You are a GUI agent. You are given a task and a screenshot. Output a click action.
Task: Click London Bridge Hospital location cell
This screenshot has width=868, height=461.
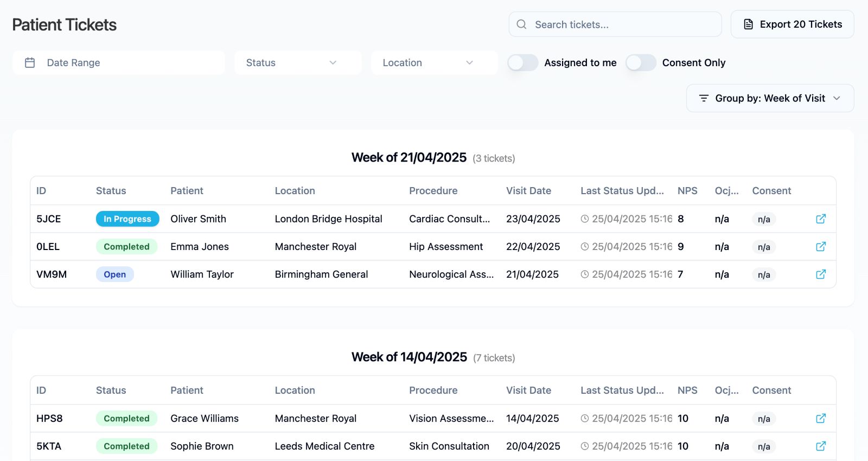[x=328, y=219]
